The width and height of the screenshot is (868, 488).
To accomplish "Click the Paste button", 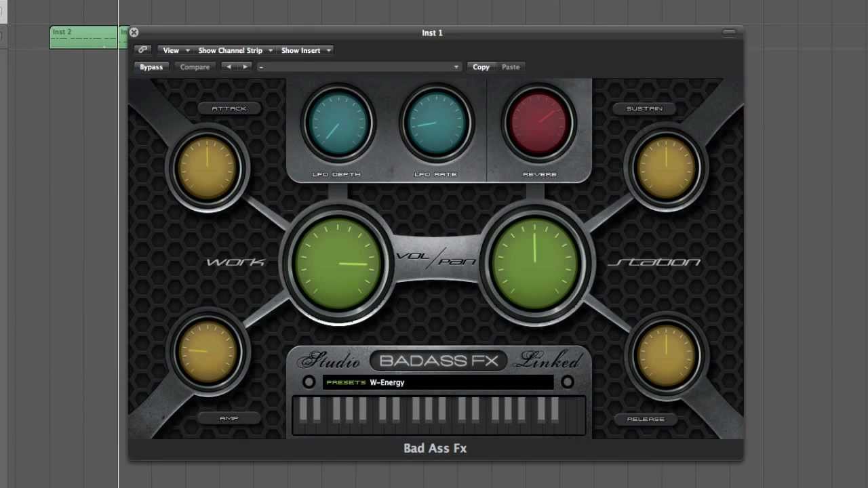I will pos(511,67).
